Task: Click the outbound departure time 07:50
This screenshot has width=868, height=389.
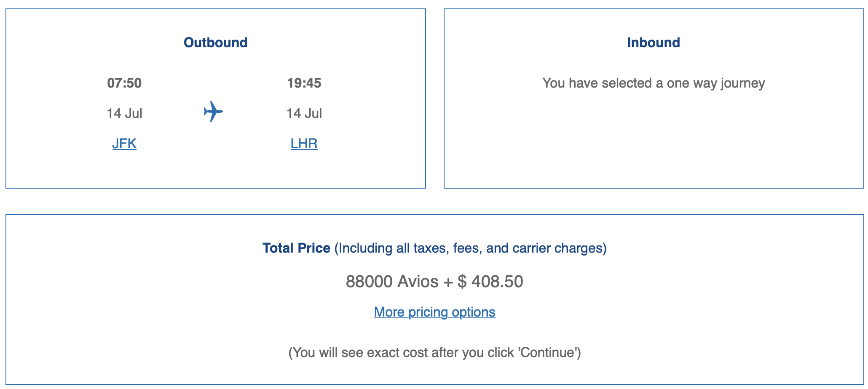Action: (124, 83)
